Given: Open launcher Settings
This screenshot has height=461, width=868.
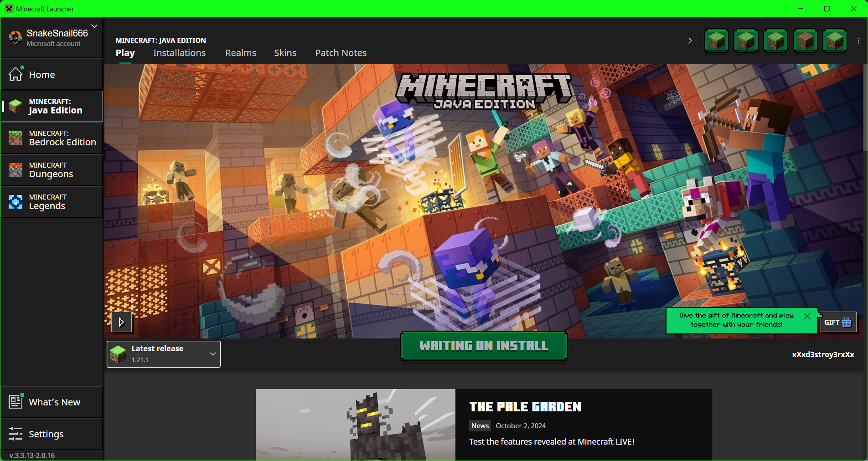Looking at the screenshot, I should 52,434.
